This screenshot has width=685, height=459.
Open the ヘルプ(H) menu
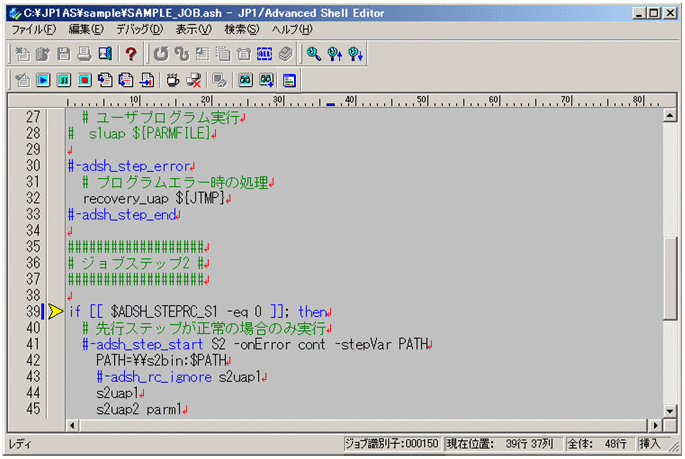[x=292, y=30]
